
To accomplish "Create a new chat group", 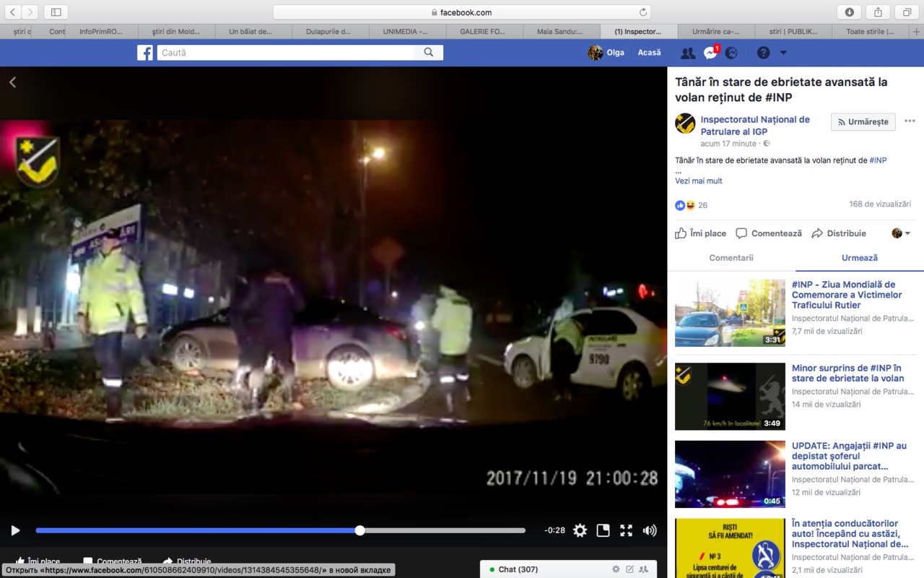I will tap(643, 569).
